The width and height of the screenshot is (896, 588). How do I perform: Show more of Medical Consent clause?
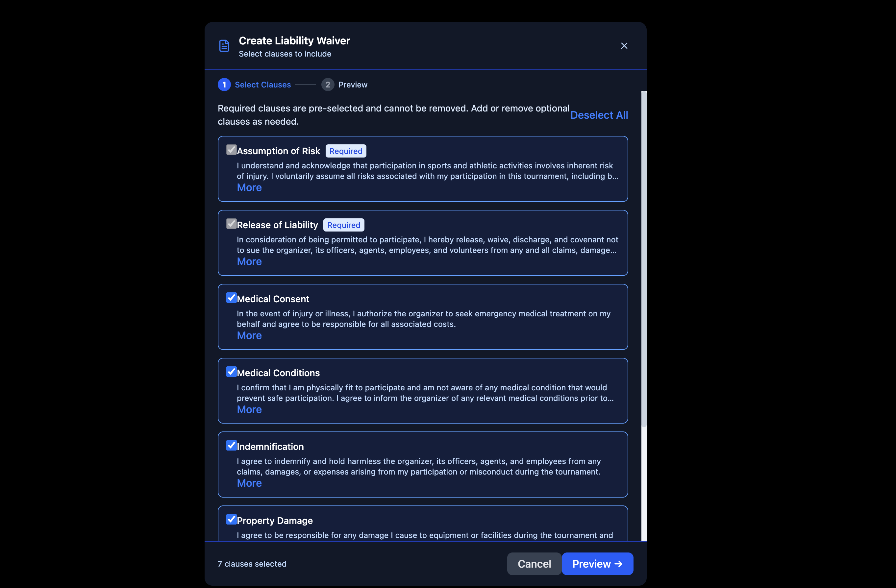249,335
